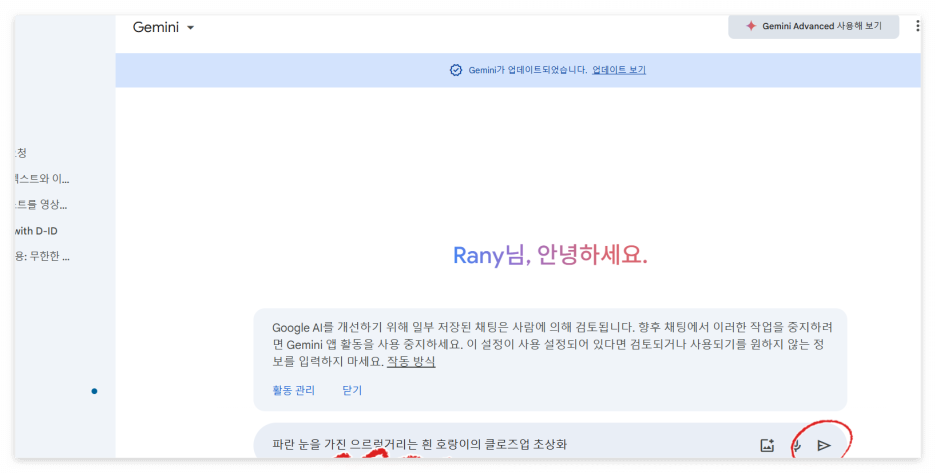Screen dimensions: 936x473
Task: Click the upload image icon
Action: [x=767, y=446]
